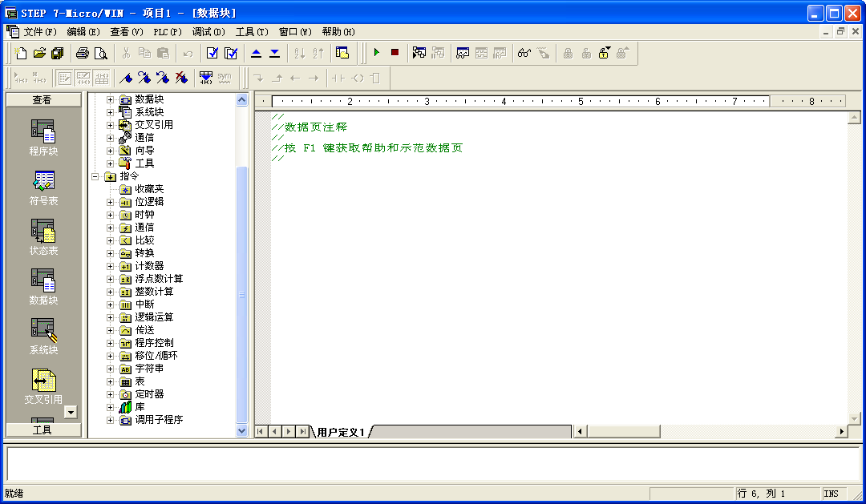The image size is (866, 504).
Task: Expand the 位逻辑 instruction folder
Action: [111, 202]
